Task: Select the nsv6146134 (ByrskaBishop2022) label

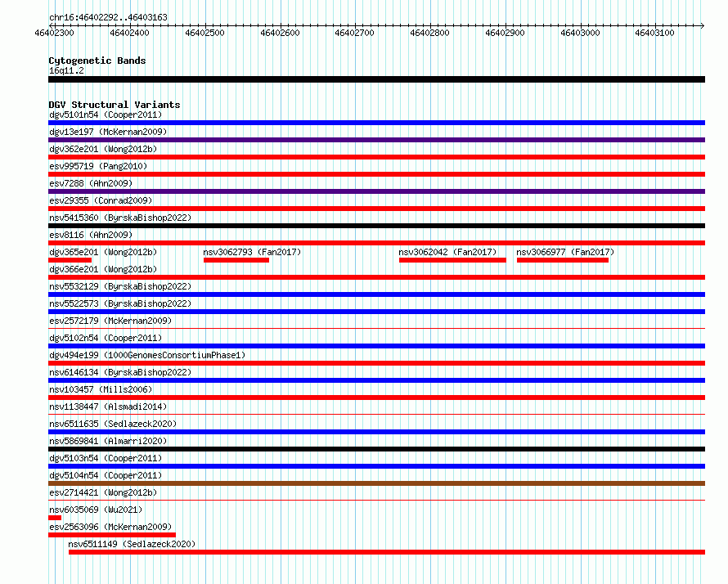Action: pyautogui.click(x=120, y=372)
